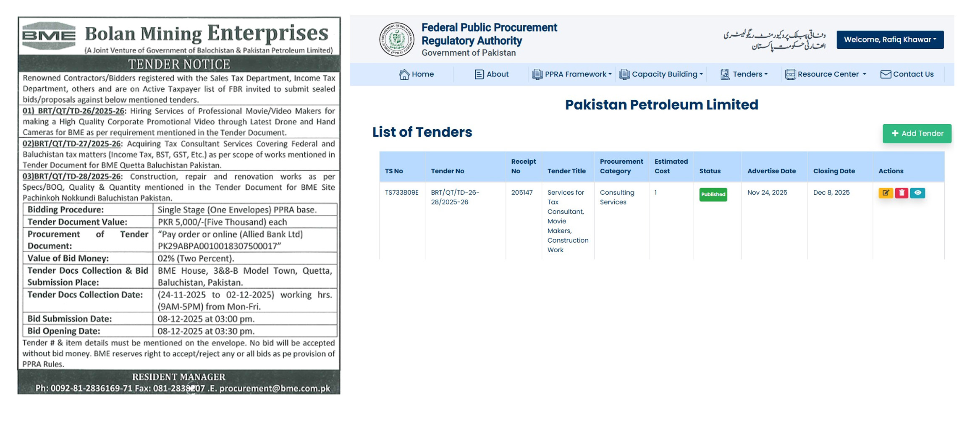
Task: Click the yellow edit tender icon
Action: point(886,193)
